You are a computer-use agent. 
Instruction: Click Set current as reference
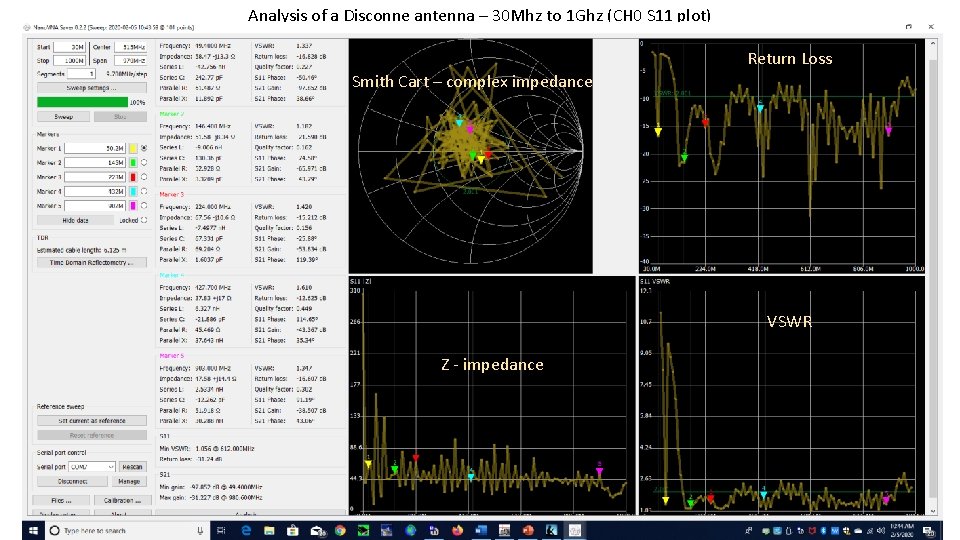[92, 421]
